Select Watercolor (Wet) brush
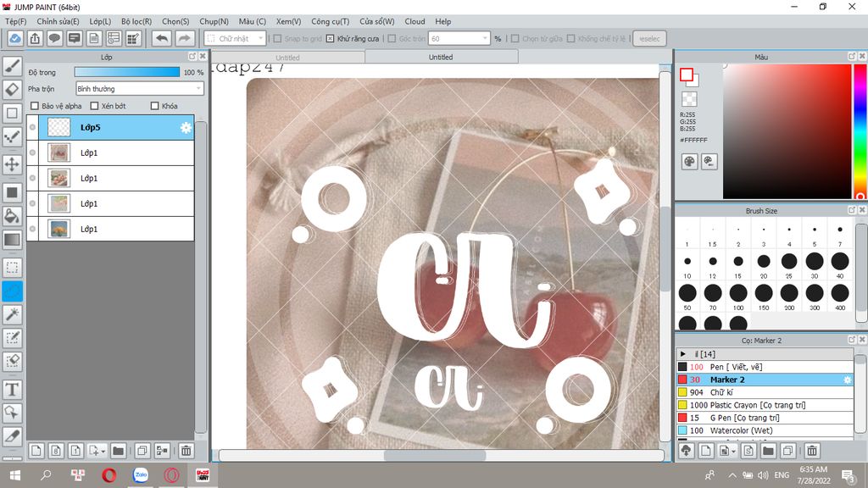The image size is (868, 488). (765, 430)
